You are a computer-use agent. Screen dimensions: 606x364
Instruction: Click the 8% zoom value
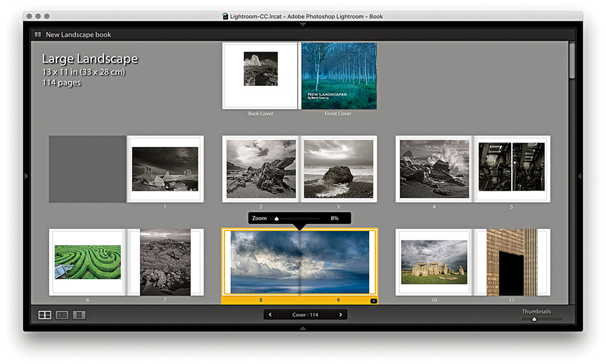click(x=334, y=218)
